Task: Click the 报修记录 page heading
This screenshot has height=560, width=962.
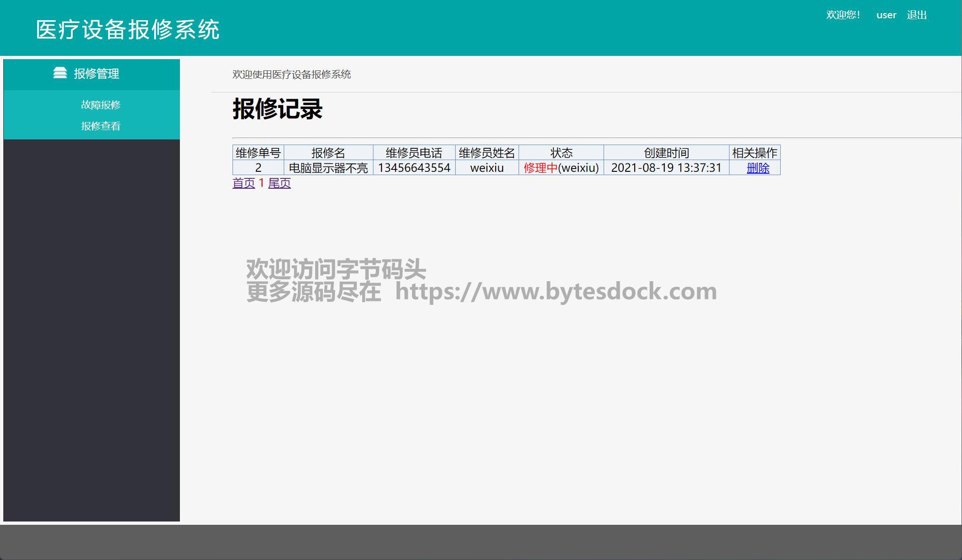Action: pos(277,109)
